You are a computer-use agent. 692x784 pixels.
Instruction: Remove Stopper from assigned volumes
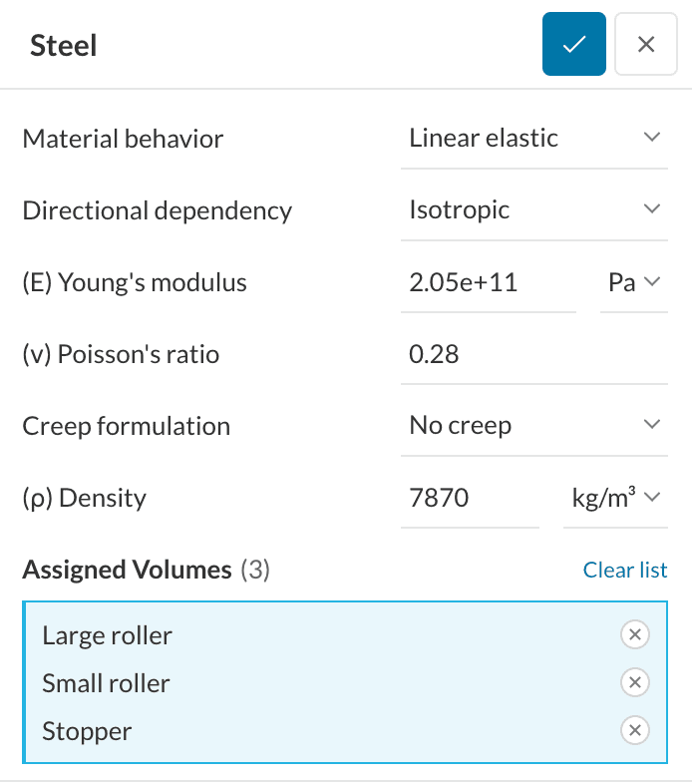point(634,731)
